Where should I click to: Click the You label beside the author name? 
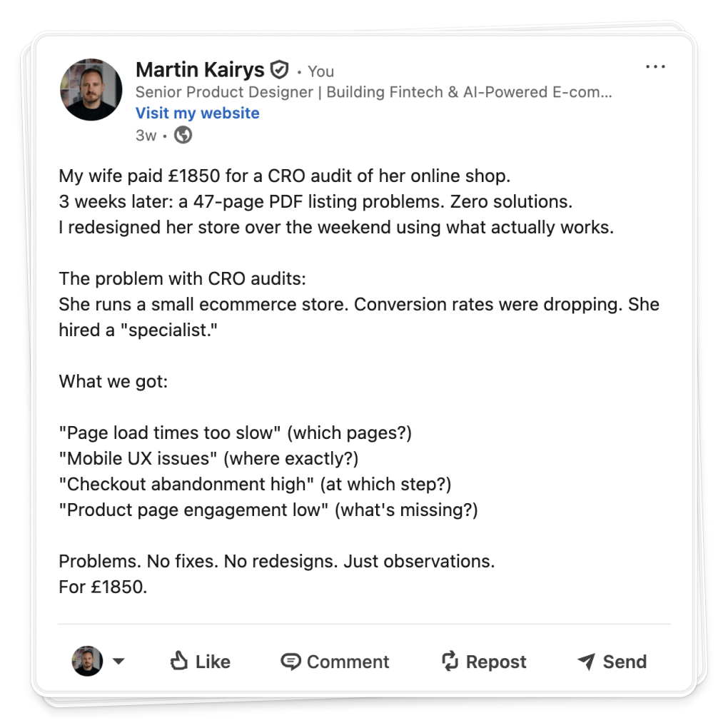pyautogui.click(x=320, y=71)
